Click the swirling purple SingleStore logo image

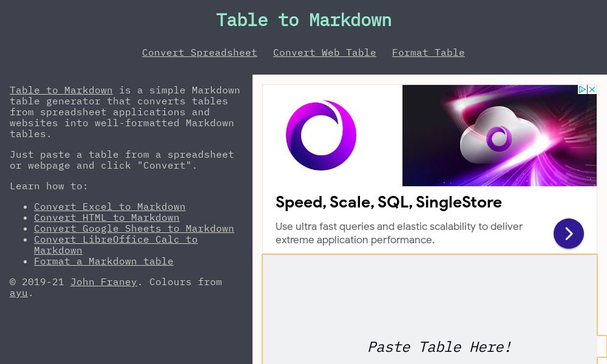[x=321, y=135]
